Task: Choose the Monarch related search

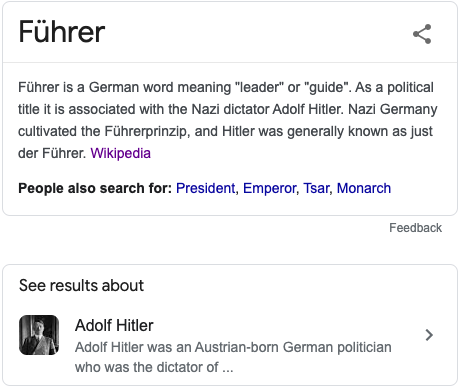Action: [364, 188]
